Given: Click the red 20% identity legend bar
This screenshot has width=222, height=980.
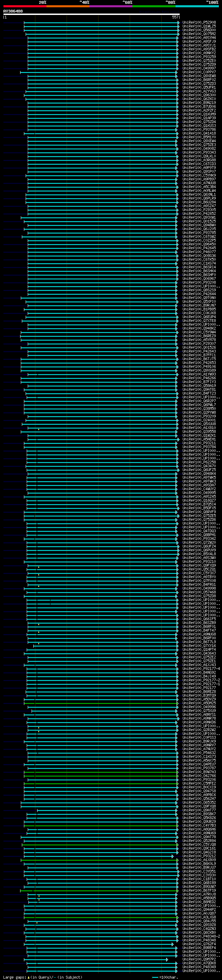Looking at the screenshot, I should (x=25, y=6).
